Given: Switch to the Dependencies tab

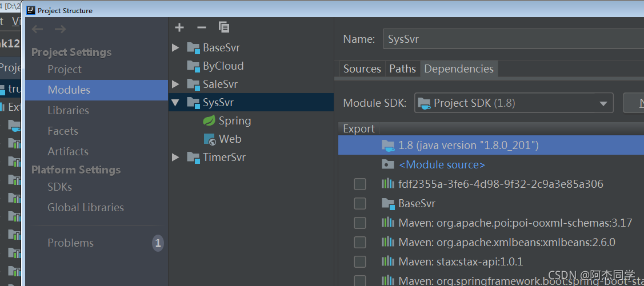Looking at the screenshot, I should [459, 69].
